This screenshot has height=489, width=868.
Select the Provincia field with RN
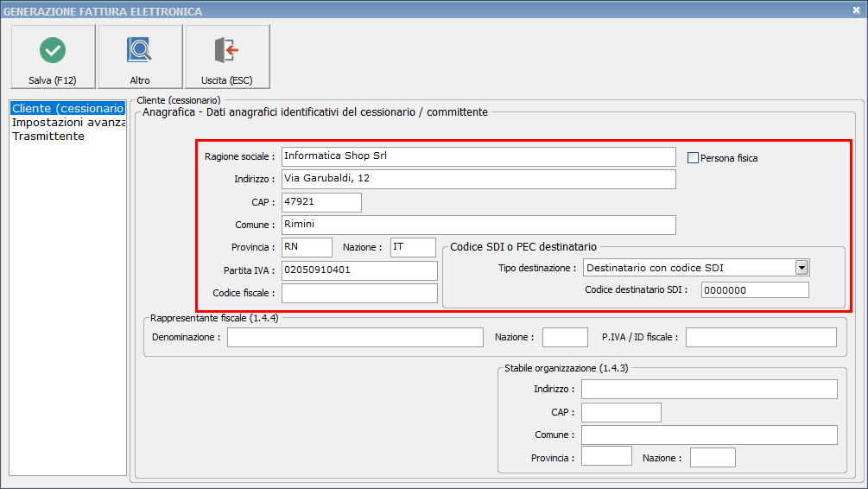307,247
